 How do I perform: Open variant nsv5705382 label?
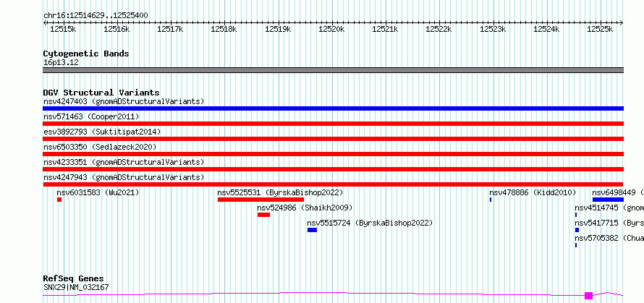(x=609, y=238)
